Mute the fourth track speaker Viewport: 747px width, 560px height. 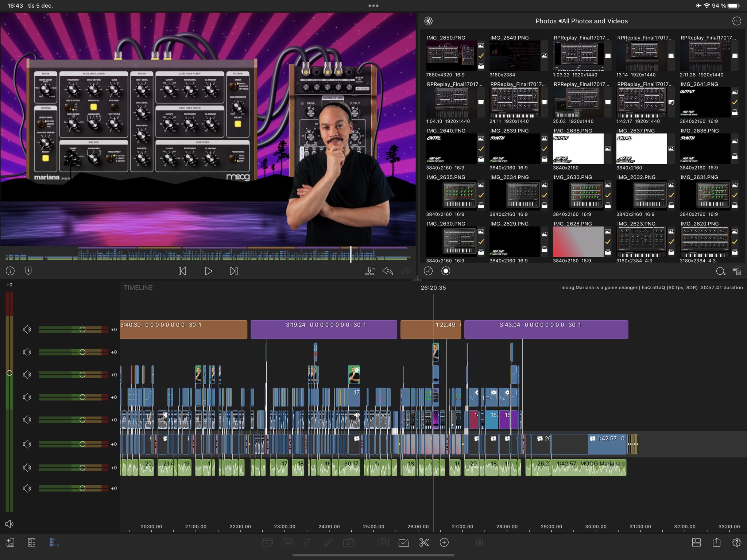(27, 397)
